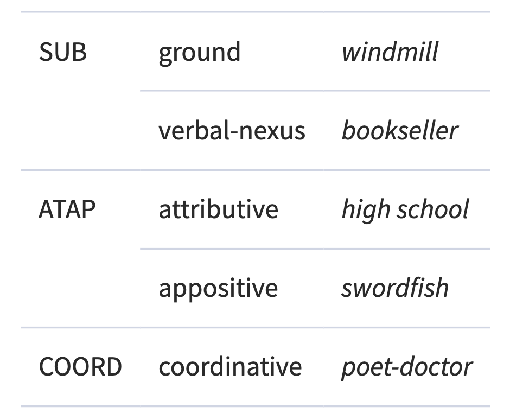
Task: Select the word ground in the table
Action: (199, 52)
